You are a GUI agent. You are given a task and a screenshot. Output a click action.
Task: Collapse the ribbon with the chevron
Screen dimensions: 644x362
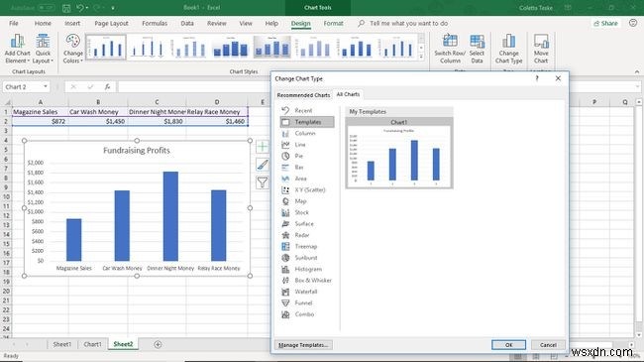pyautogui.click(x=637, y=71)
